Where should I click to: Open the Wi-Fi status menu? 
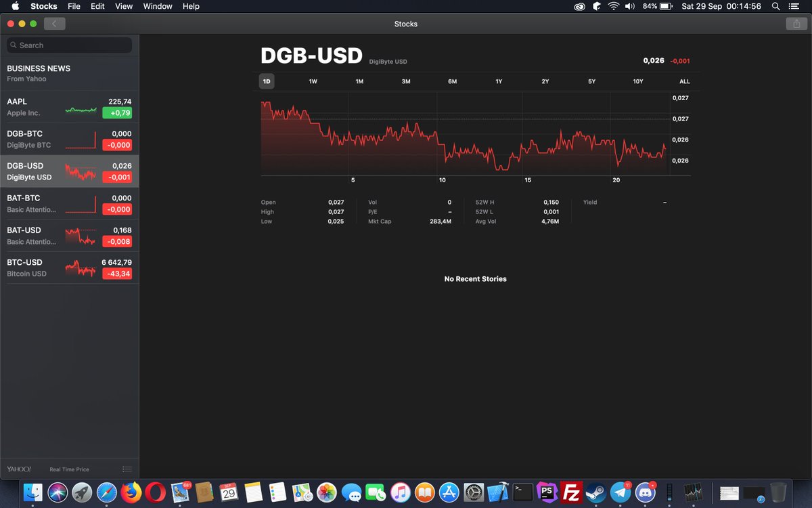614,6
